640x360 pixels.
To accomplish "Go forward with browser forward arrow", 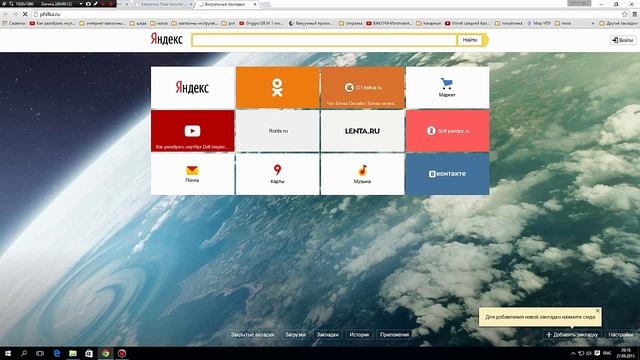I will (x=15, y=14).
